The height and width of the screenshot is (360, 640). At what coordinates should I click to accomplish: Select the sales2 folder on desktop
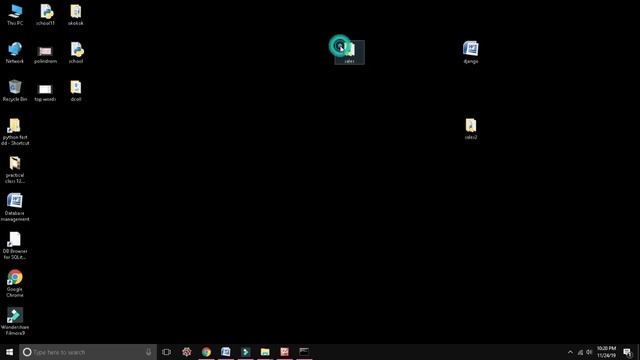coord(471,129)
